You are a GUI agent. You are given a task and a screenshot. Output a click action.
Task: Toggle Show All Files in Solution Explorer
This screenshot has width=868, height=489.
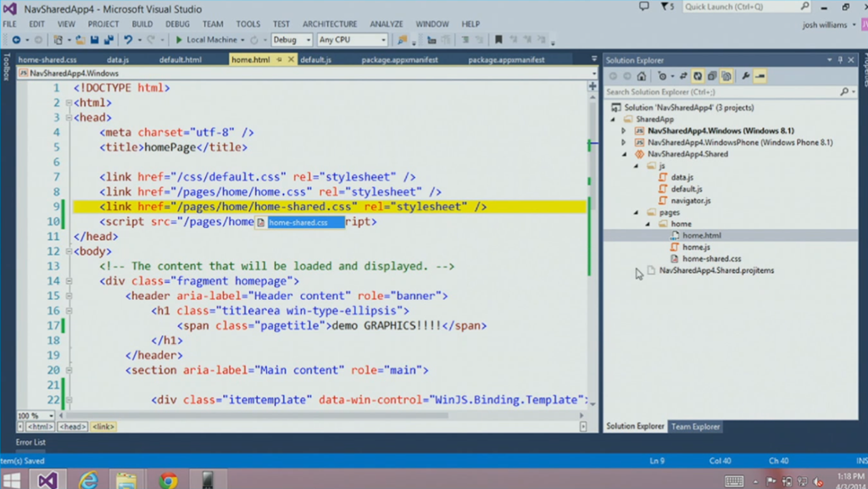tap(726, 76)
